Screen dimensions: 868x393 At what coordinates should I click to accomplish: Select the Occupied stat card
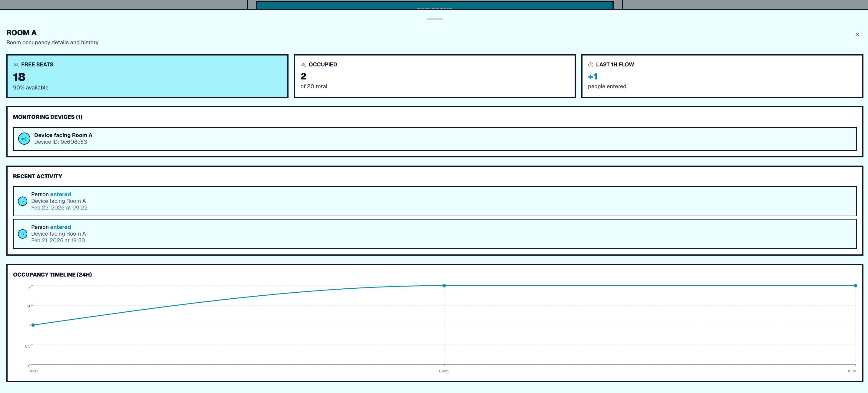(x=435, y=76)
